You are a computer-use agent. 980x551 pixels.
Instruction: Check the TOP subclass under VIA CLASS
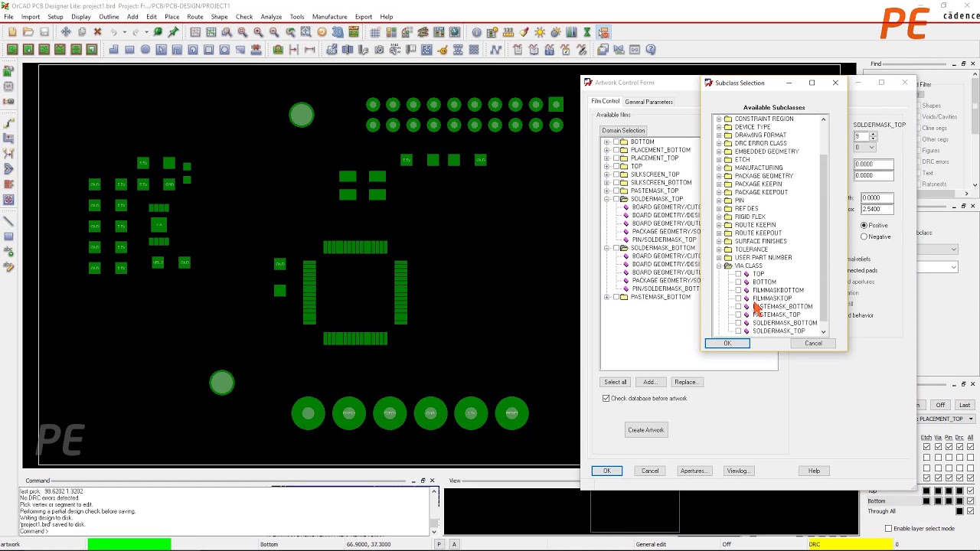tap(738, 274)
